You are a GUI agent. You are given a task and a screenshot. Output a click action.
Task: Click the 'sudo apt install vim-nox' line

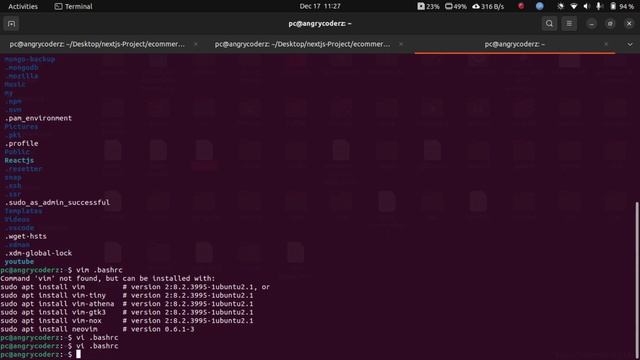pyautogui.click(x=127, y=321)
